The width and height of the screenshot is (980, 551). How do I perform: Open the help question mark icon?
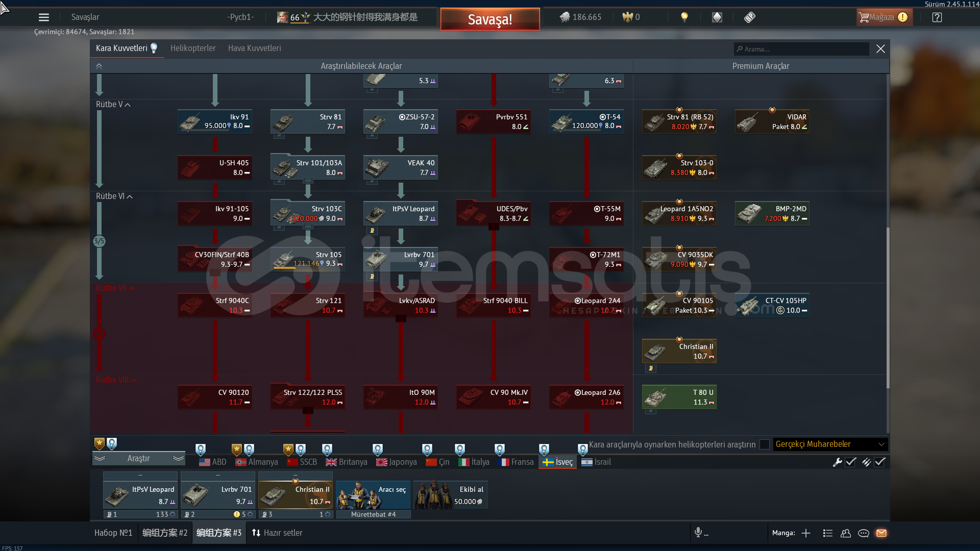tap(937, 17)
